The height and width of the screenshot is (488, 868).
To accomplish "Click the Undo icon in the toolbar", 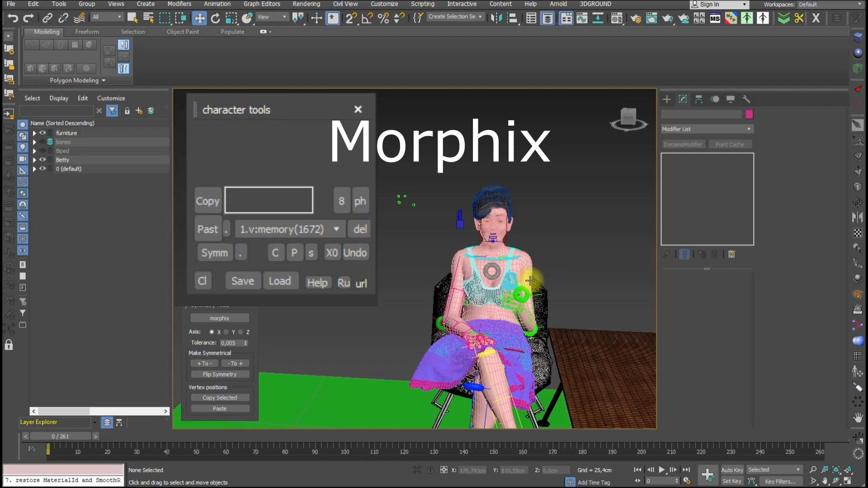I will click(x=12, y=18).
